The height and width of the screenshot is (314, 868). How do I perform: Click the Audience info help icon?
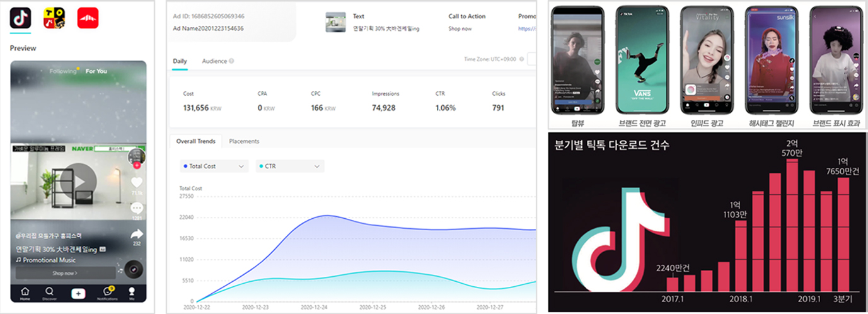click(x=231, y=61)
